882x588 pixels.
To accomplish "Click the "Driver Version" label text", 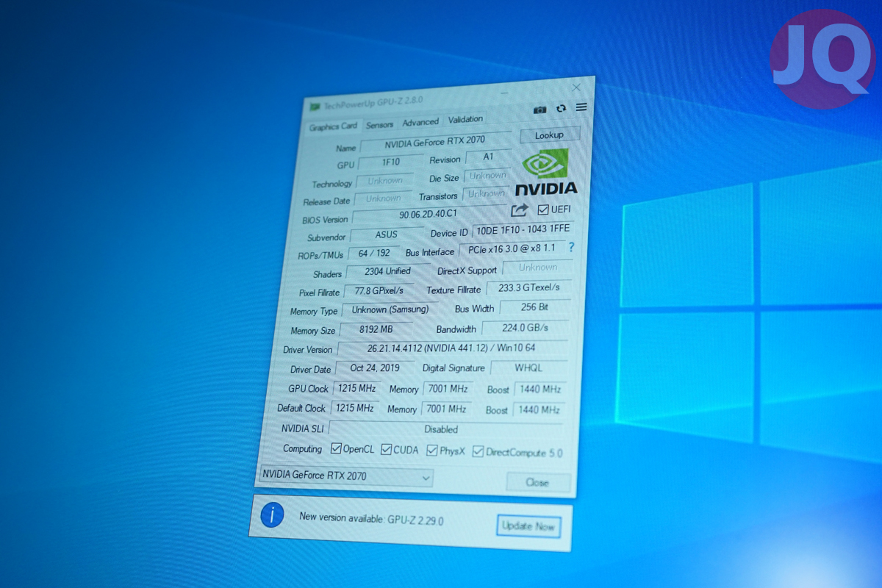I will click(308, 350).
